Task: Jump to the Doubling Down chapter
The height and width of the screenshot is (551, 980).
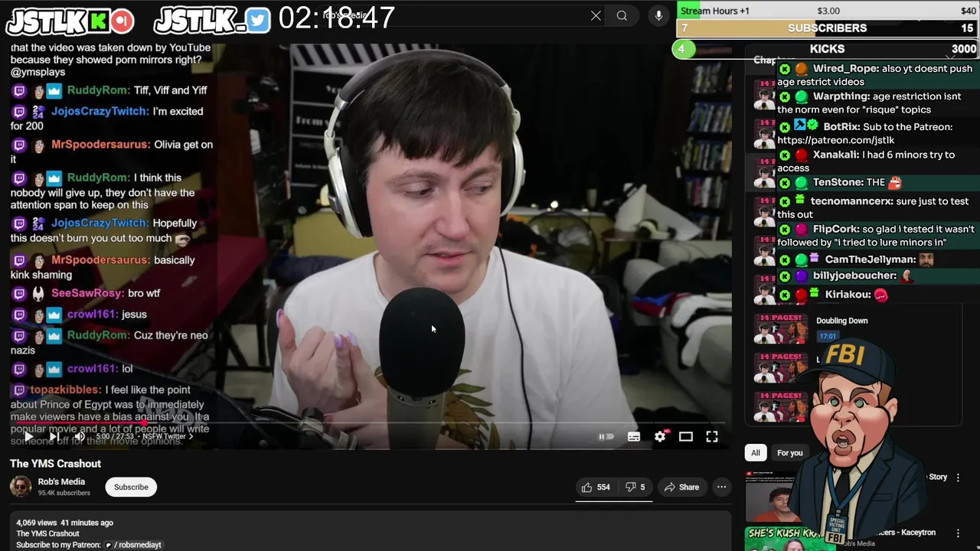Action: [x=842, y=321]
